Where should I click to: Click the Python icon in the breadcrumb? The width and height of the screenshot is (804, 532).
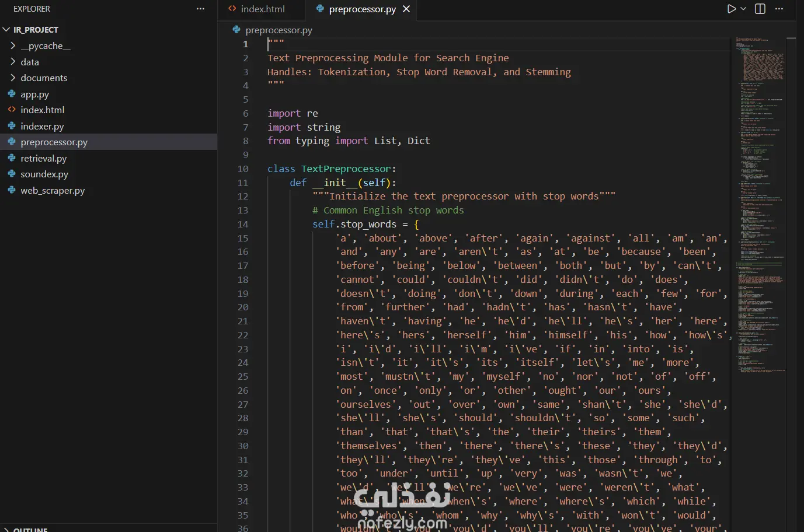click(236, 29)
